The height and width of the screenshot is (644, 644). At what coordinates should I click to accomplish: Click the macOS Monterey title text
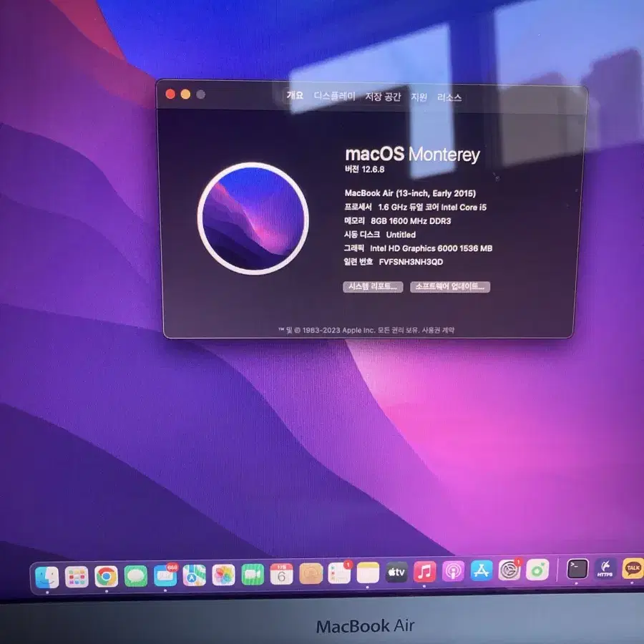[x=412, y=155]
